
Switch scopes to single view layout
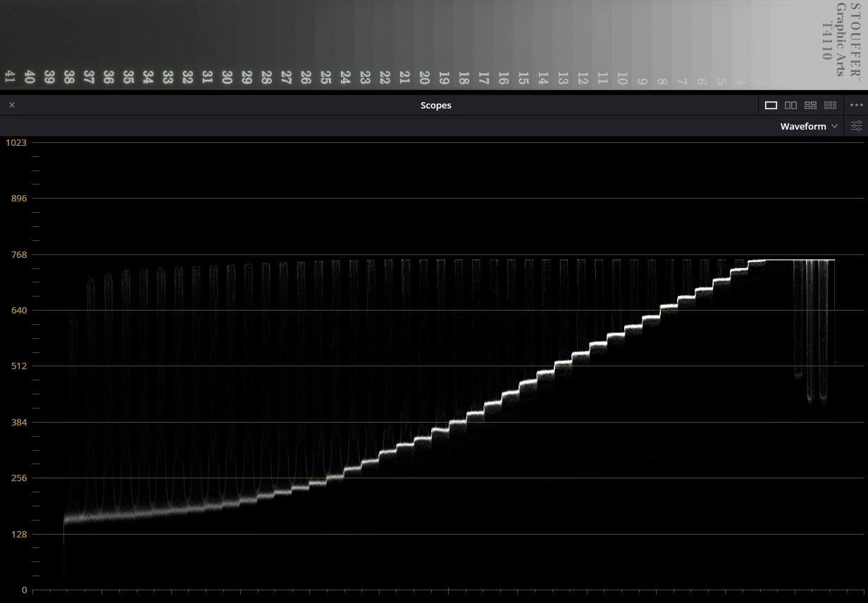(771, 105)
